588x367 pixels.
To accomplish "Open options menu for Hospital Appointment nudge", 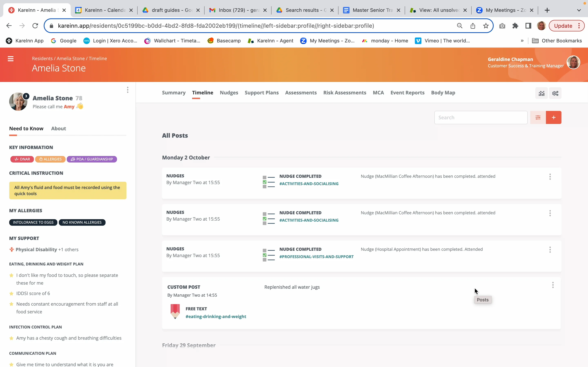I will (x=550, y=250).
